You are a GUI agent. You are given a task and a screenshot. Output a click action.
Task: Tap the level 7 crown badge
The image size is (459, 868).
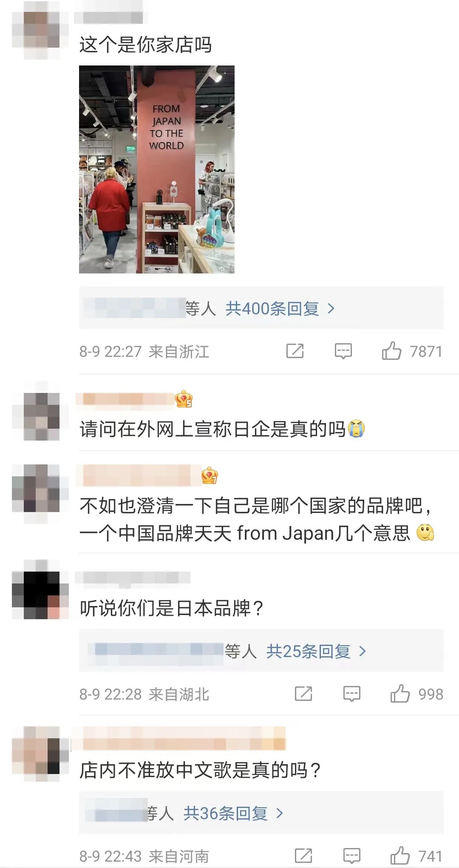[210, 475]
